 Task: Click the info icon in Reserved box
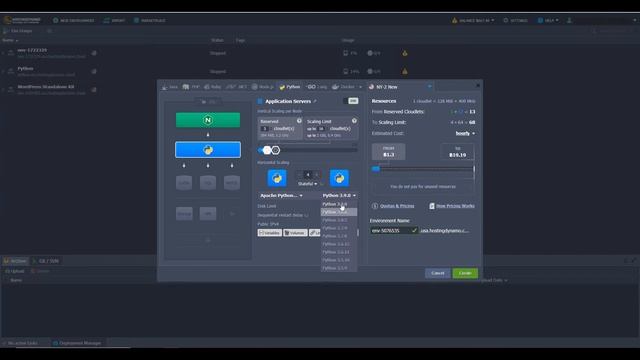[299, 121]
